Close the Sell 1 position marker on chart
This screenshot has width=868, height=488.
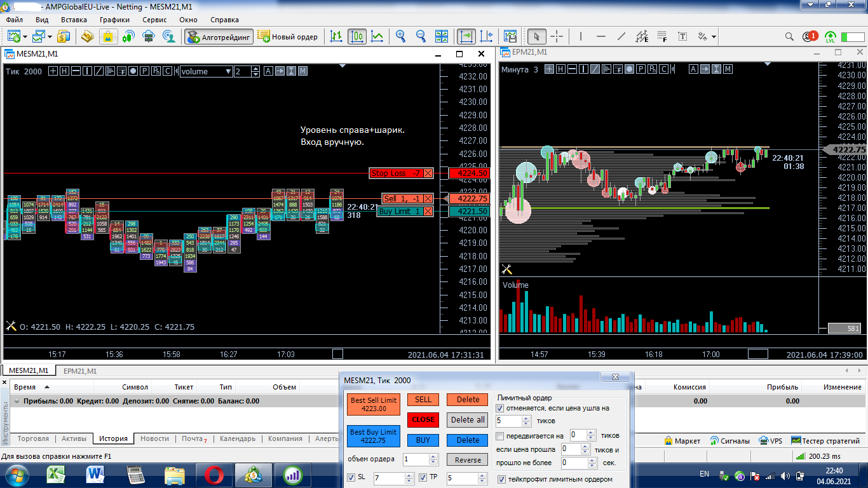click(428, 199)
